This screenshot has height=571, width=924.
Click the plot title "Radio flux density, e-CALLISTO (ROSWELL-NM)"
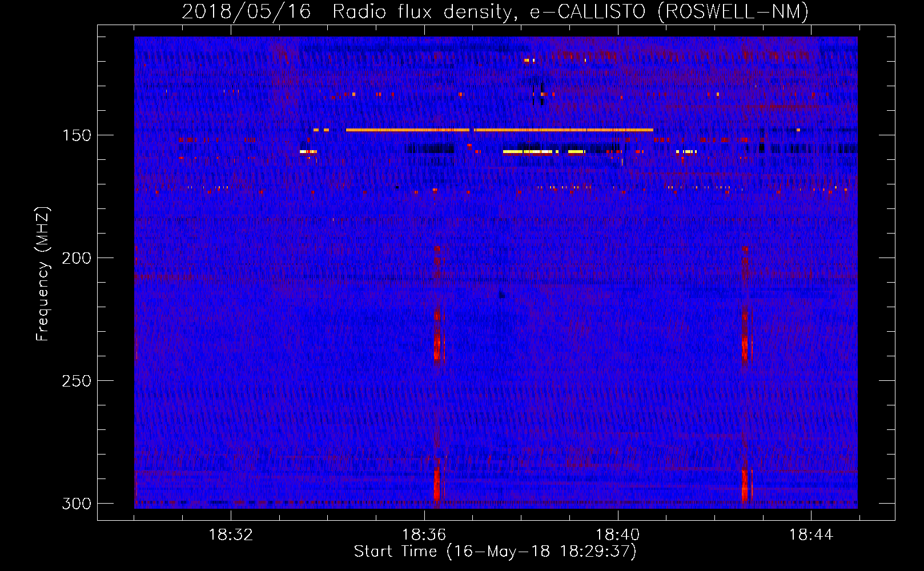coord(571,12)
